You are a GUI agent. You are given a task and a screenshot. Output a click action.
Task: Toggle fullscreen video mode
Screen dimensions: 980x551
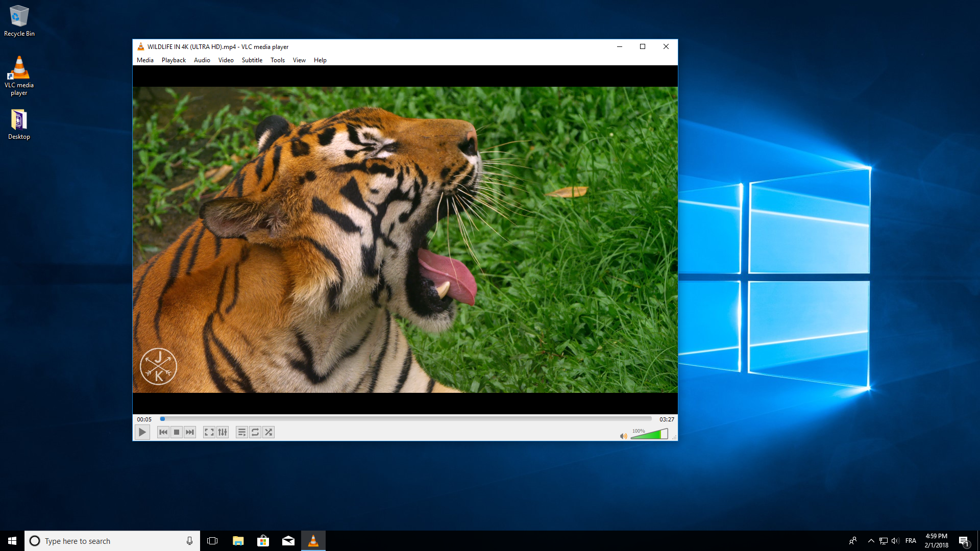[x=209, y=432]
